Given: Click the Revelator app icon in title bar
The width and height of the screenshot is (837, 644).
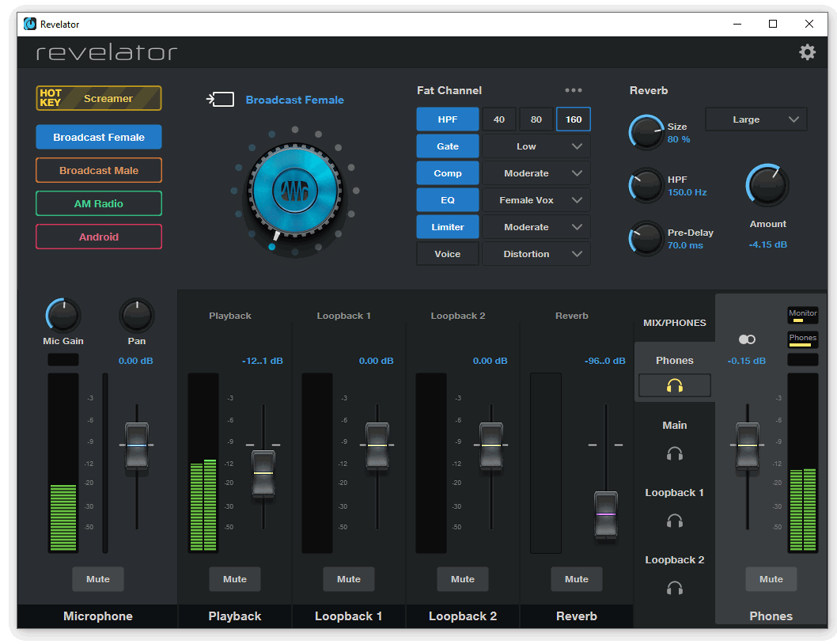Looking at the screenshot, I should (x=30, y=24).
